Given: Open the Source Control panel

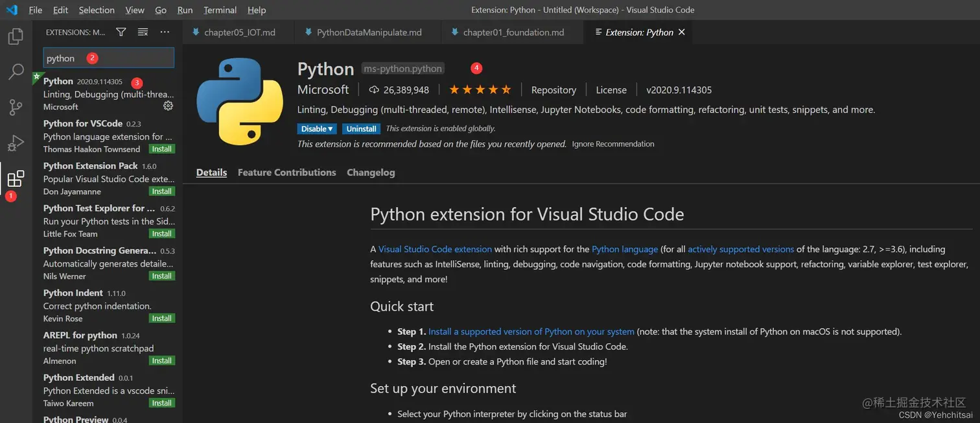Looking at the screenshot, I should pos(16,107).
